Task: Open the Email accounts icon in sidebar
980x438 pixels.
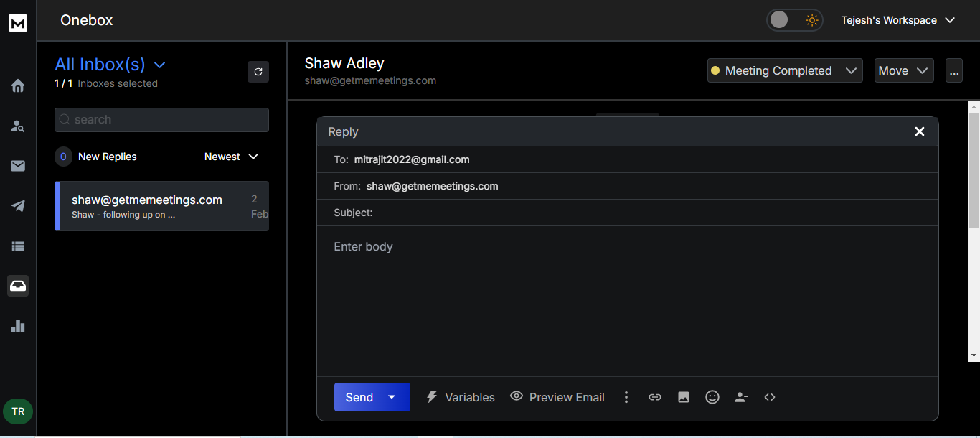Action: tap(17, 166)
